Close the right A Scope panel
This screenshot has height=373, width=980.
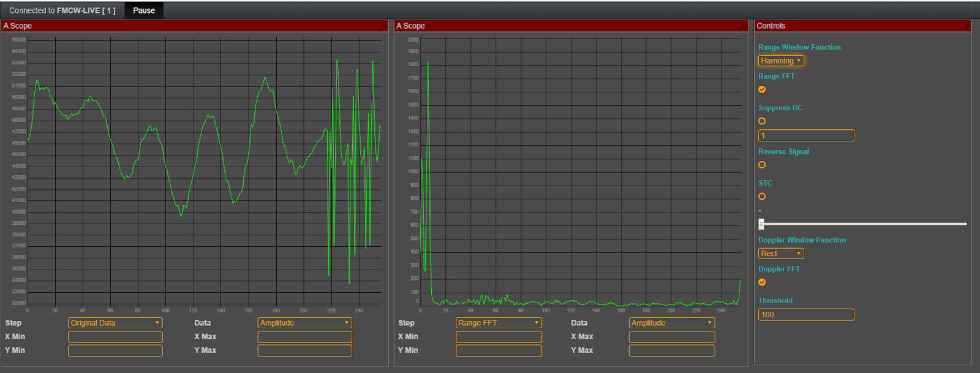pos(744,26)
